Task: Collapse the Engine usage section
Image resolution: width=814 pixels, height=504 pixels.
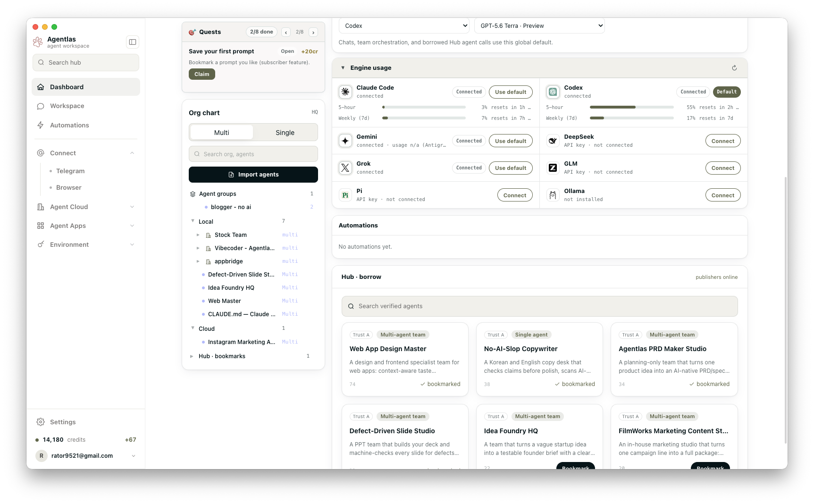Action: 343,68
